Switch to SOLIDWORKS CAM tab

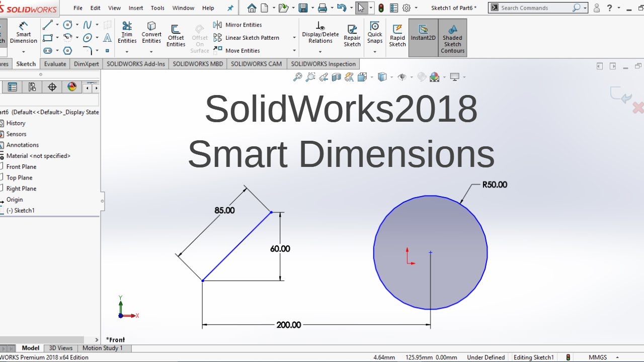[x=257, y=64]
